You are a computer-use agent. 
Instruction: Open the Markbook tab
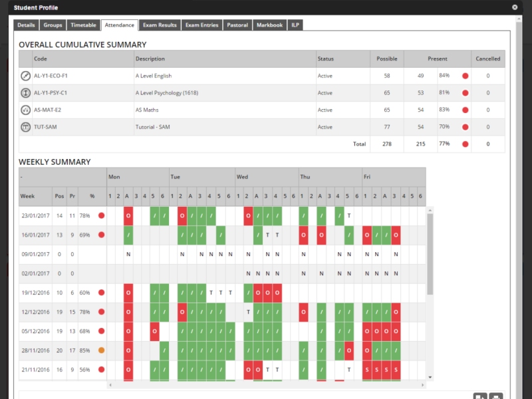tap(270, 25)
